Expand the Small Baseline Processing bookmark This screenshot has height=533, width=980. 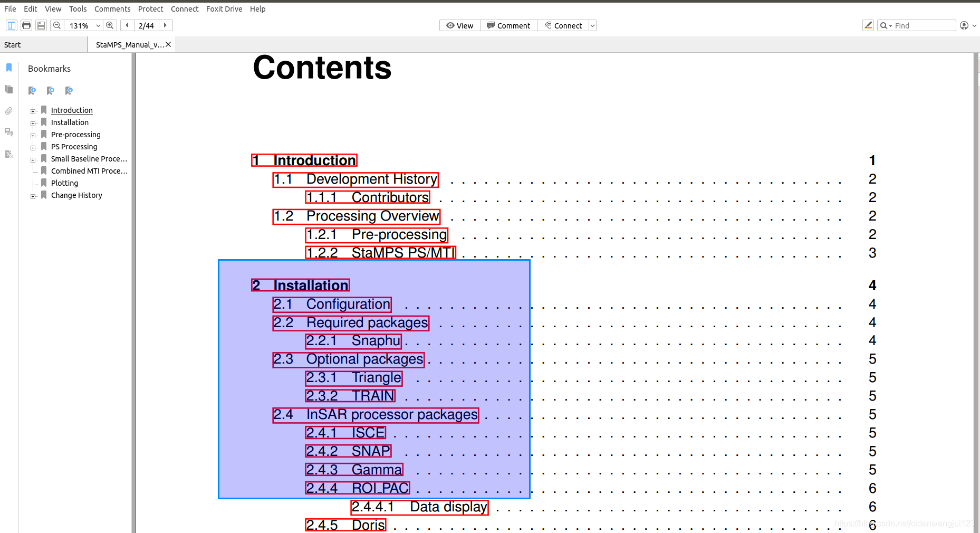click(33, 159)
